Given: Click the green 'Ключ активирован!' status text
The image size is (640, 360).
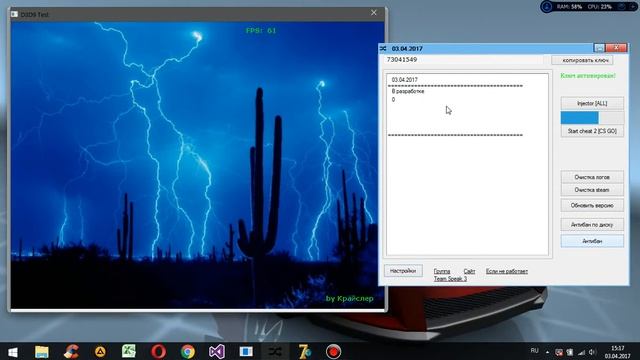Looking at the screenshot, I should 588,76.
